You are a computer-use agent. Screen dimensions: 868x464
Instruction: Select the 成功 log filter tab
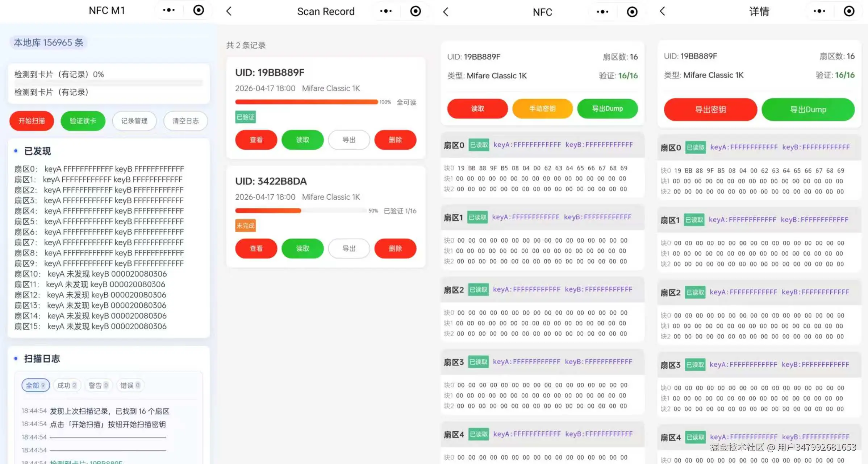67,385
